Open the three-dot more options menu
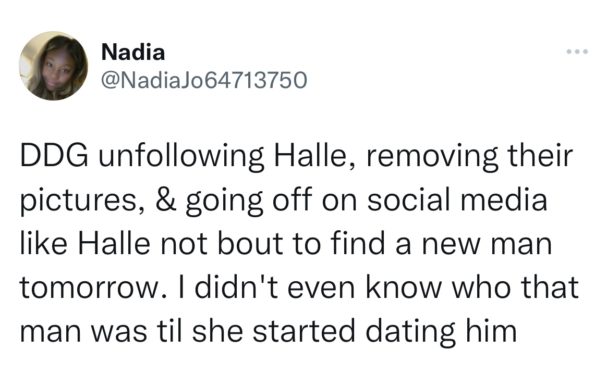Viewport: 595px width, 375px height. point(577,51)
